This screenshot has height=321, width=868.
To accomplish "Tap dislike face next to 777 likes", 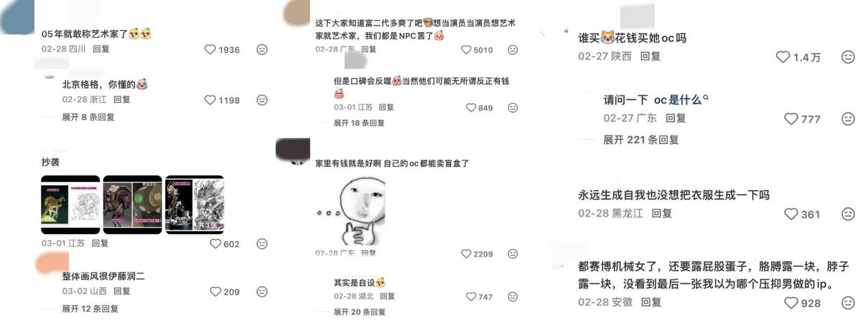I will coord(848,119).
